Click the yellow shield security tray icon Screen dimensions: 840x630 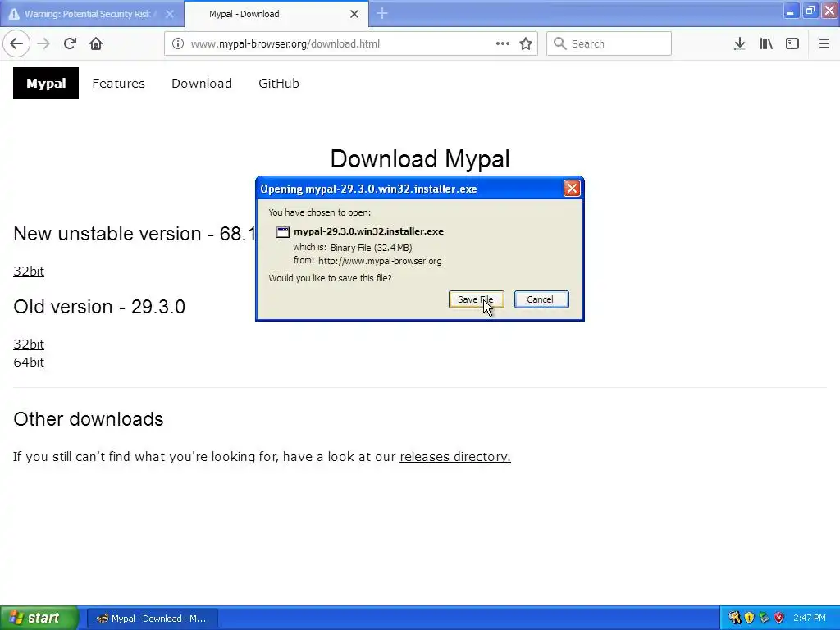(x=750, y=618)
